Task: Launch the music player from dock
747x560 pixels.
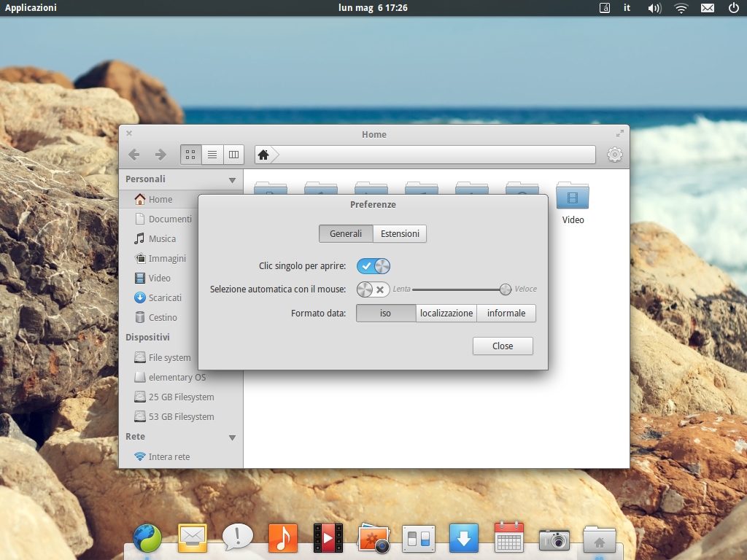Action: click(283, 539)
